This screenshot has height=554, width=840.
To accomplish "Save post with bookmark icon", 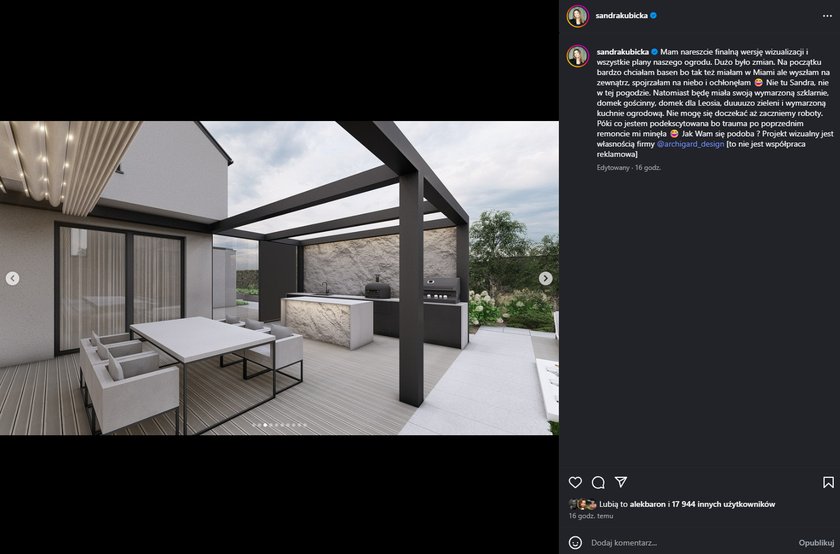I will pos(828,482).
